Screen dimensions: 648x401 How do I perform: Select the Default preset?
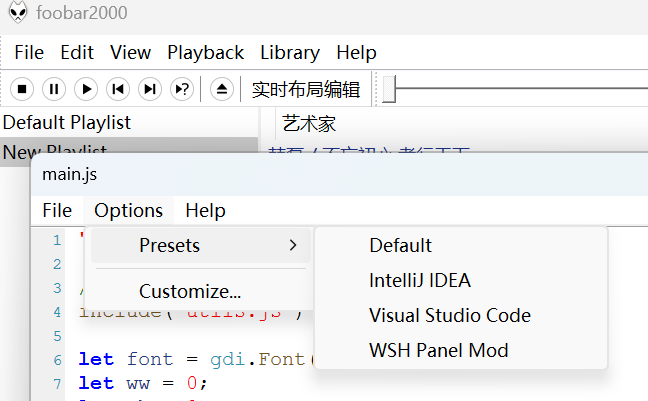coord(400,245)
